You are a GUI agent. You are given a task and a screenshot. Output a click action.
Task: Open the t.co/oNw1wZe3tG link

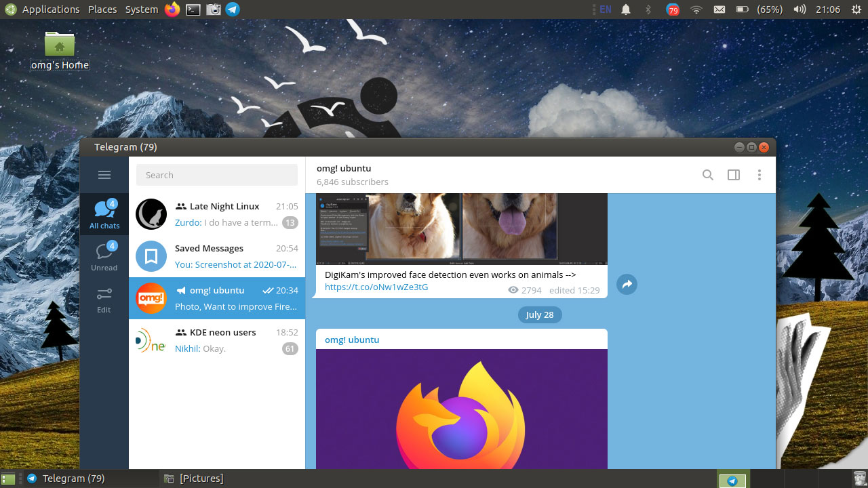(376, 287)
